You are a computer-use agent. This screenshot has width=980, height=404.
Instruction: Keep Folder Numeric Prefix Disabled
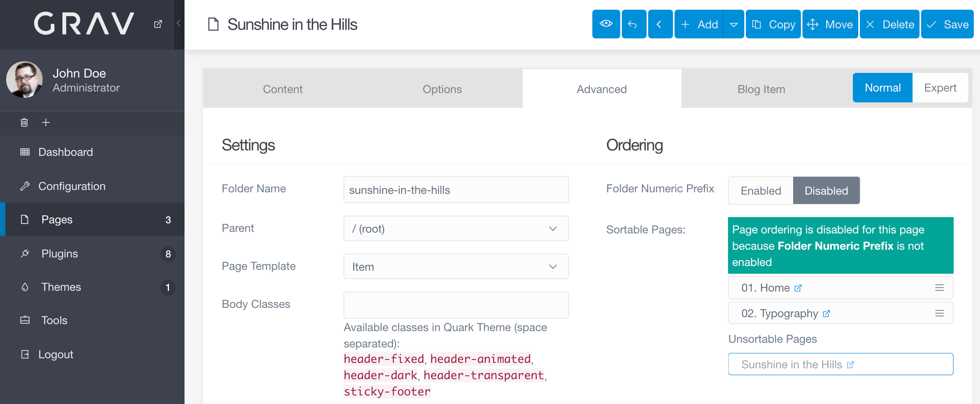(826, 190)
